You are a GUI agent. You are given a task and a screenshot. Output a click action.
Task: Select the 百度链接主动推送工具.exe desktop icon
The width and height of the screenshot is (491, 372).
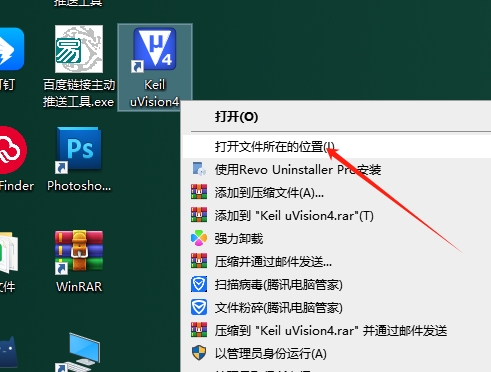[79, 67]
